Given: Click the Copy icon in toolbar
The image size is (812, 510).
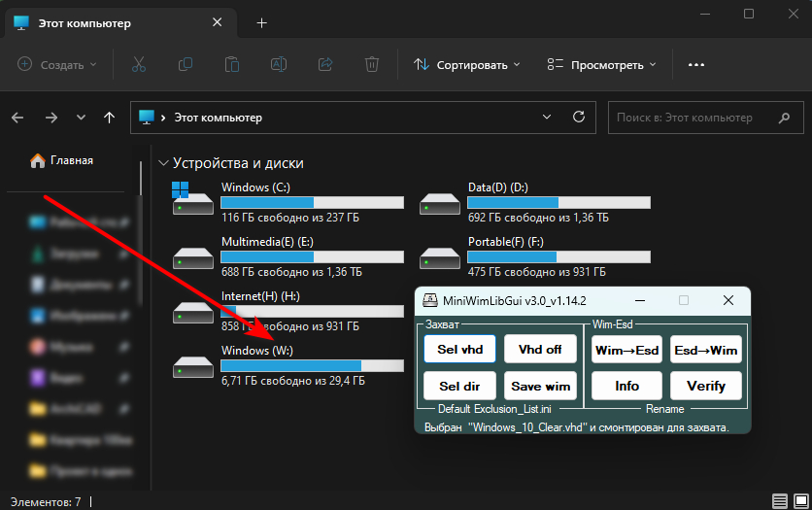Looking at the screenshot, I should tap(185, 64).
